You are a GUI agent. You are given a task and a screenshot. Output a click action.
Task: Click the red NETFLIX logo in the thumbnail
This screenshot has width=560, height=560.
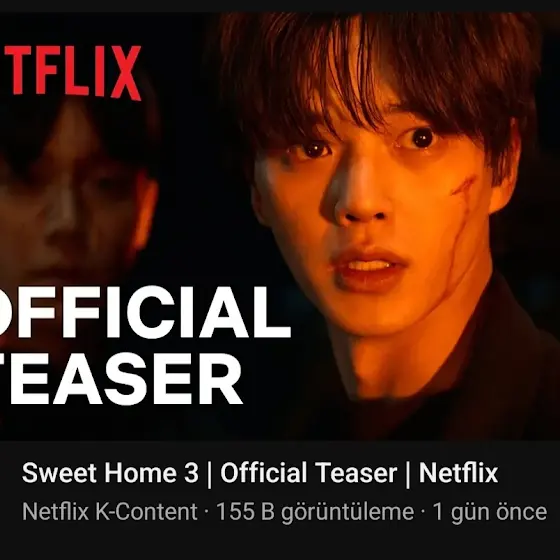[x=70, y=73]
